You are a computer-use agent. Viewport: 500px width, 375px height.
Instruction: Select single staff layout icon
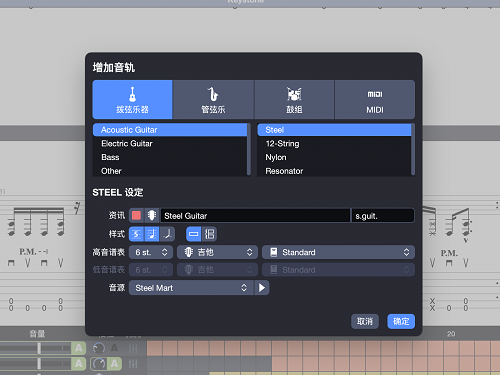point(194,234)
